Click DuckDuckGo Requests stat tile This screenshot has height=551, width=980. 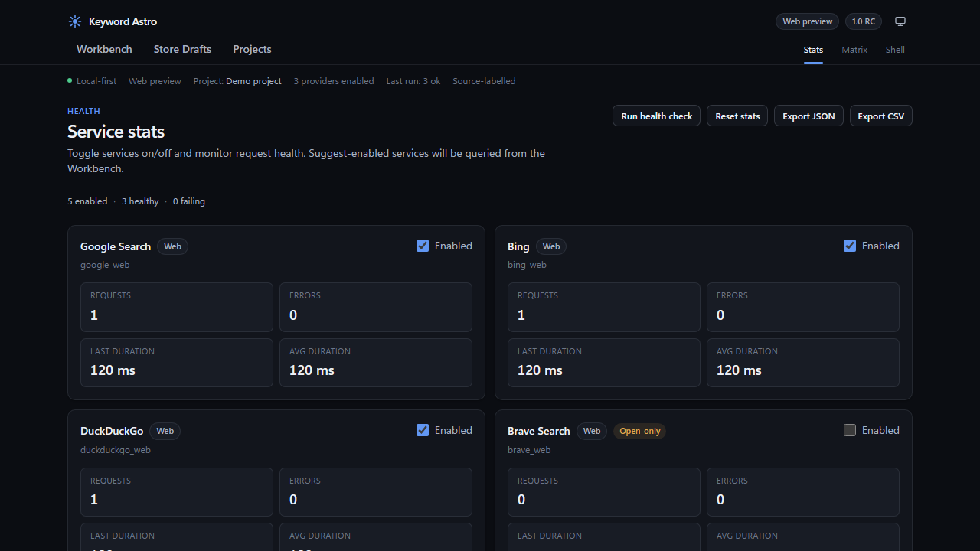tap(177, 492)
